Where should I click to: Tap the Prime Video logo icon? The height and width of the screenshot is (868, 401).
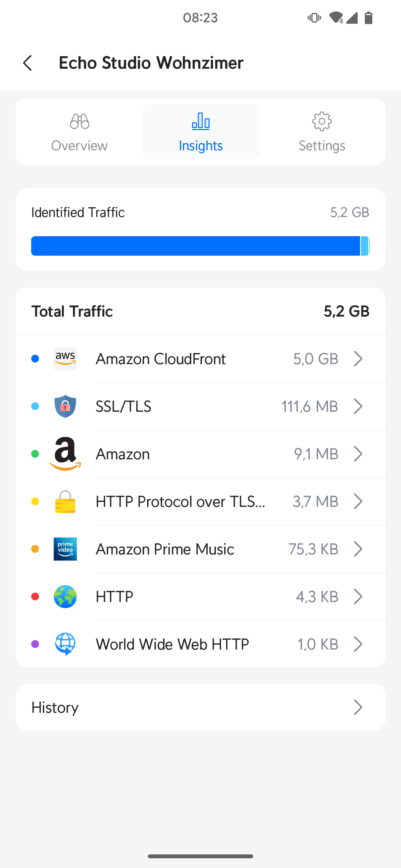[65, 549]
